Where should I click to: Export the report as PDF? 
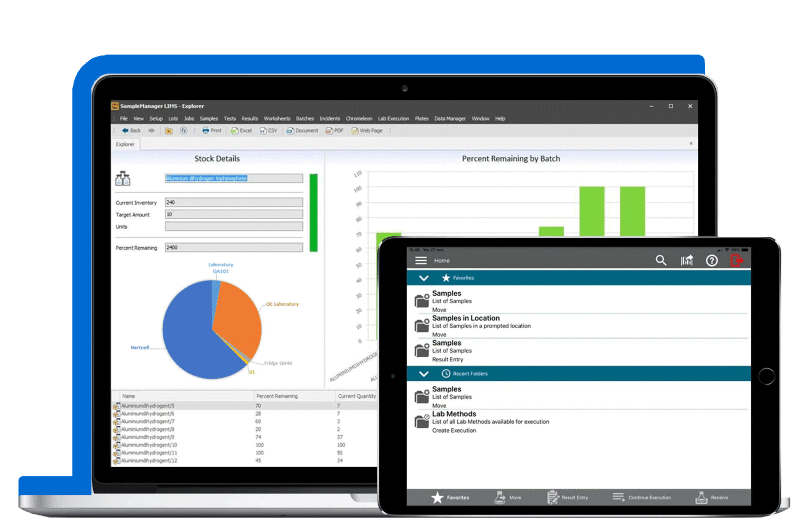click(334, 130)
